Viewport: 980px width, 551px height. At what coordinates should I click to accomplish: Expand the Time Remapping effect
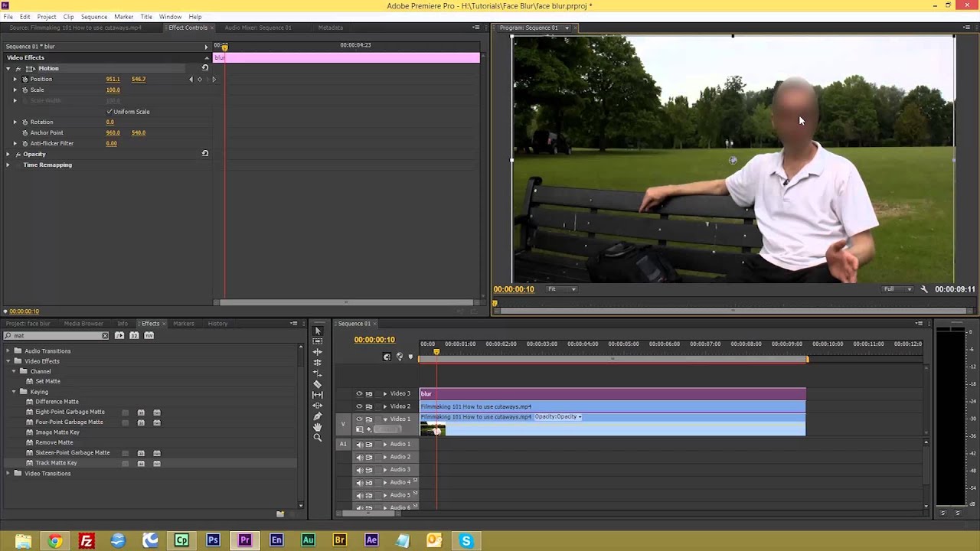tap(8, 165)
